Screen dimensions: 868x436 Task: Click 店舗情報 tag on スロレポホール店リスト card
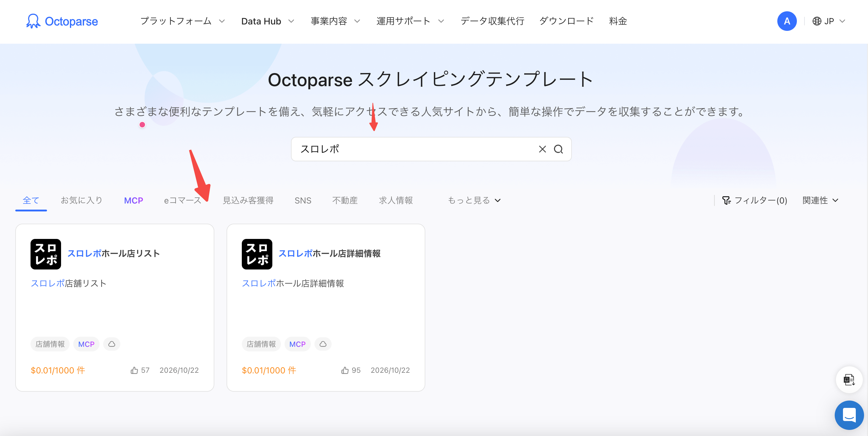tap(50, 344)
